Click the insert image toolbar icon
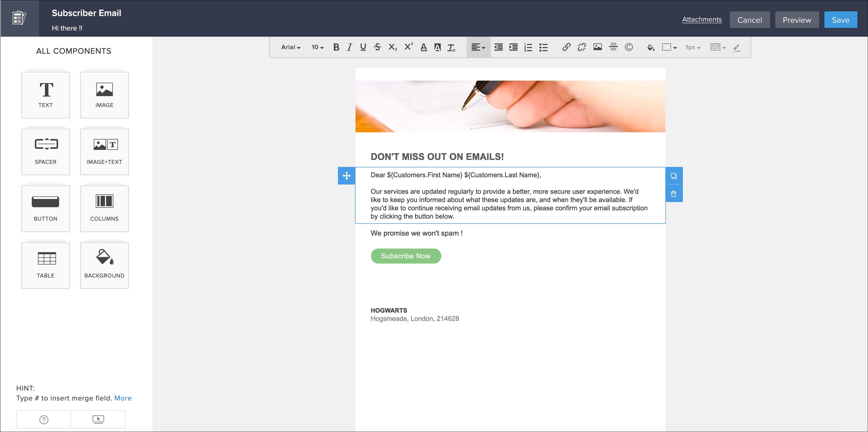Viewport: 868px width, 432px height. [x=597, y=47]
